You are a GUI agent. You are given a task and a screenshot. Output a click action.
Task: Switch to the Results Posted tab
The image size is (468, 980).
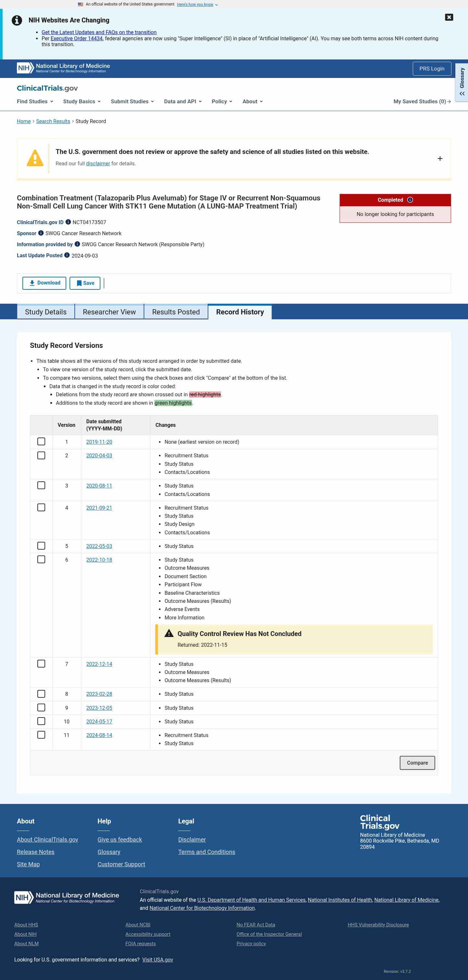[x=176, y=312]
